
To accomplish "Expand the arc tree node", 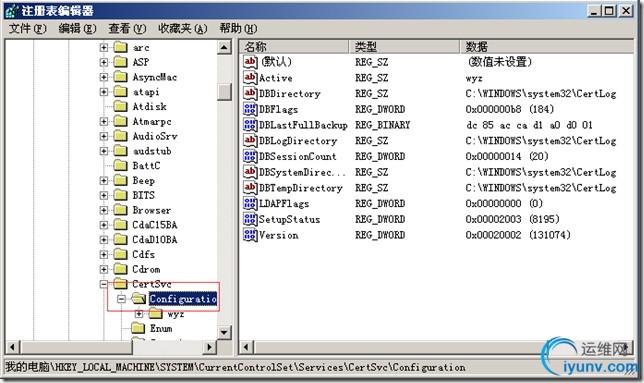I will point(104,48).
